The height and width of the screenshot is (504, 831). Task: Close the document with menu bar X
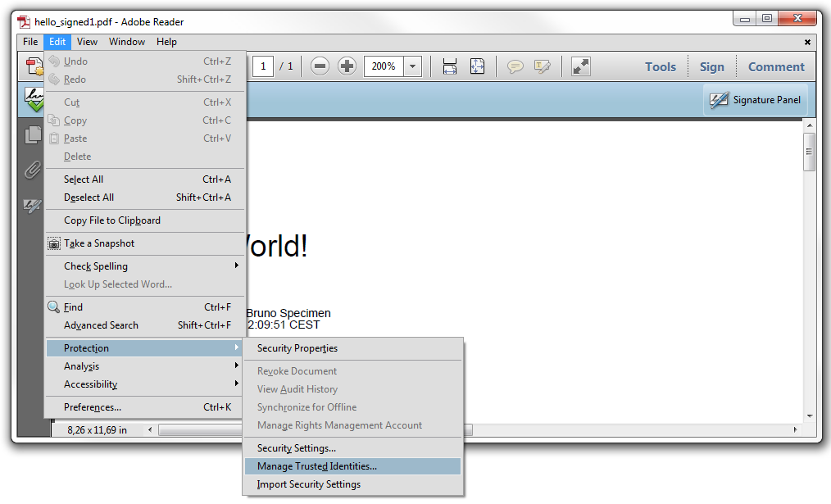tap(807, 42)
